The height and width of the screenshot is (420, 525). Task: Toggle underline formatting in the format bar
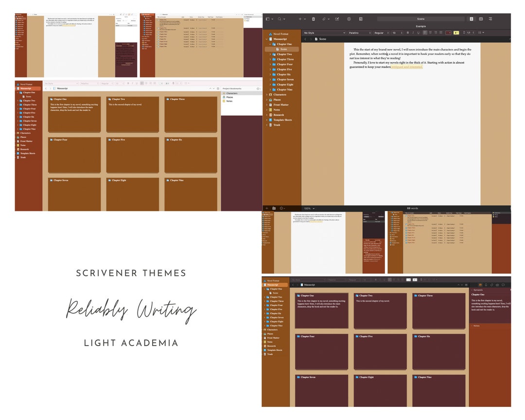click(x=418, y=33)
